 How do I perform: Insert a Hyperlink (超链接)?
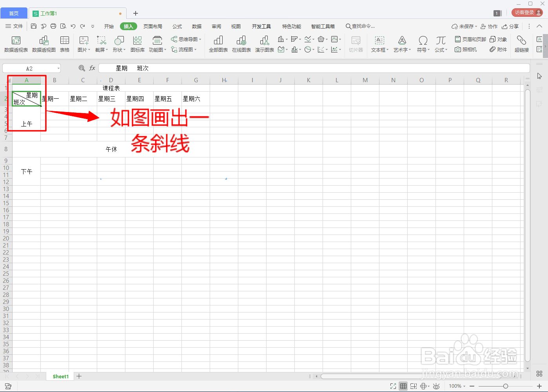coord(522,44)
